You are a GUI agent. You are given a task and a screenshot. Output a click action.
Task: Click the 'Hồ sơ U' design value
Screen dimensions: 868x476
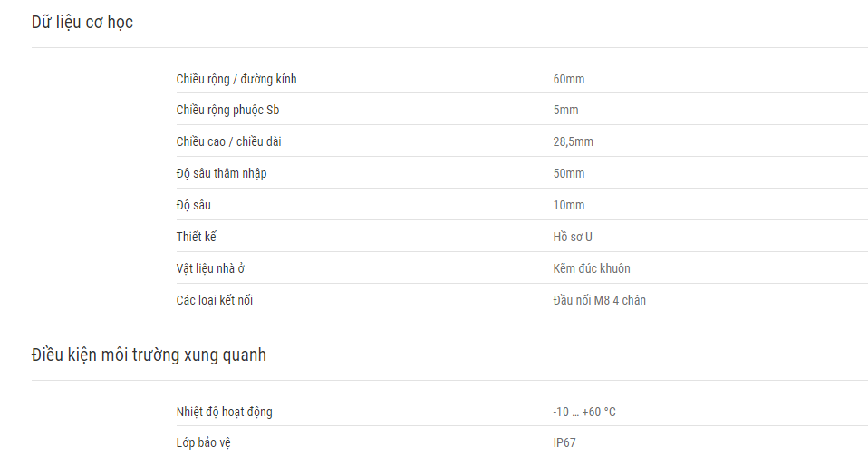point(573,237)
